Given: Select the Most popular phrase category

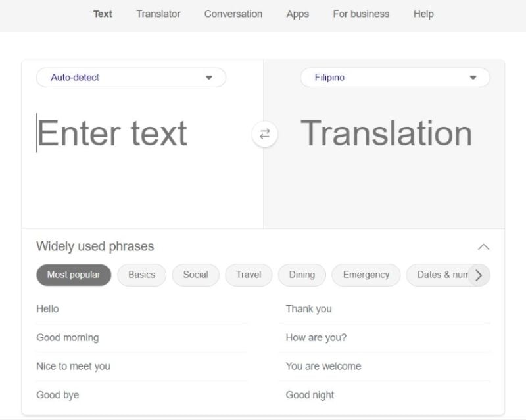Looking at the screenshot, I should coord(74,275).
